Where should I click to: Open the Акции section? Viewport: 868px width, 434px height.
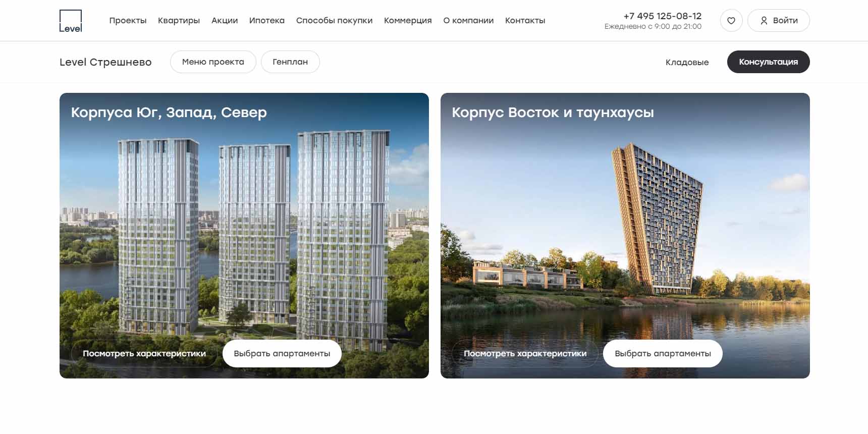point(225,21)
